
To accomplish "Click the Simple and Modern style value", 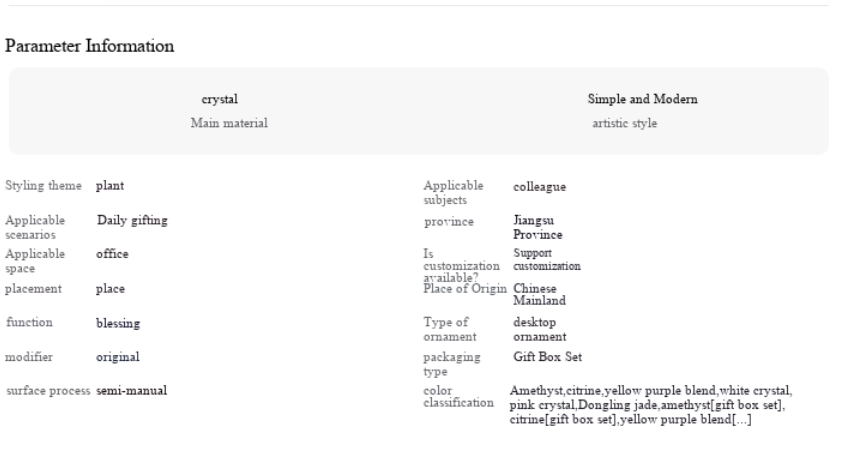I will point(642,99).
